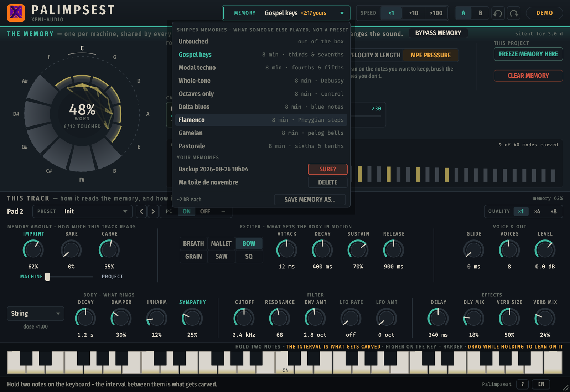
Task: Delete the Ma toile de novembre memory
Action: tap(328, 182)
